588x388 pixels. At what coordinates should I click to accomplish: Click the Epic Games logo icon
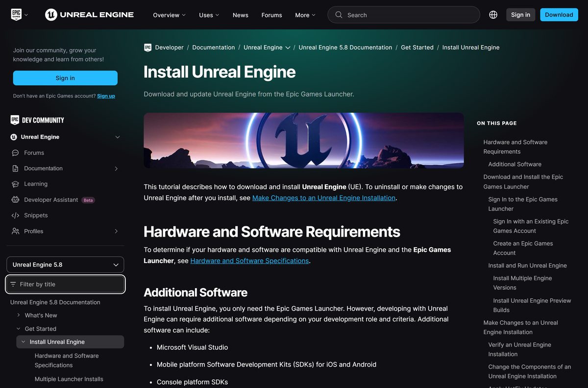(16, 15)
